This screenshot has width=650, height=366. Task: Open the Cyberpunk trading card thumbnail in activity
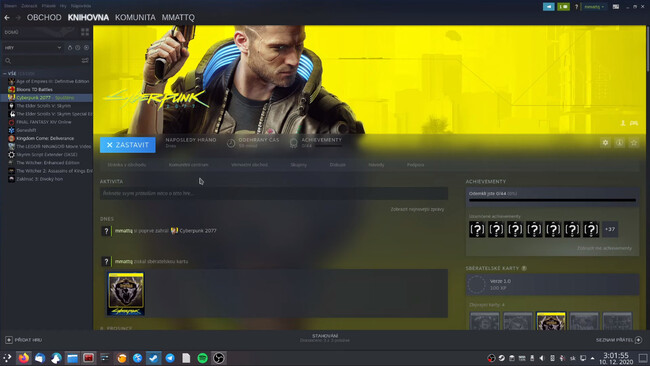pos(126,293)
